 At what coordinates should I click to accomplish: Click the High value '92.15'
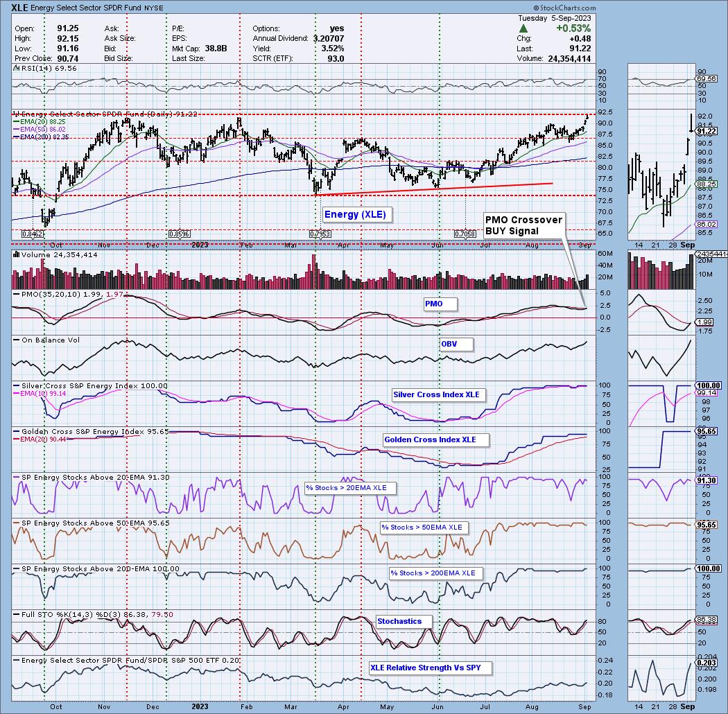[68, 39]
